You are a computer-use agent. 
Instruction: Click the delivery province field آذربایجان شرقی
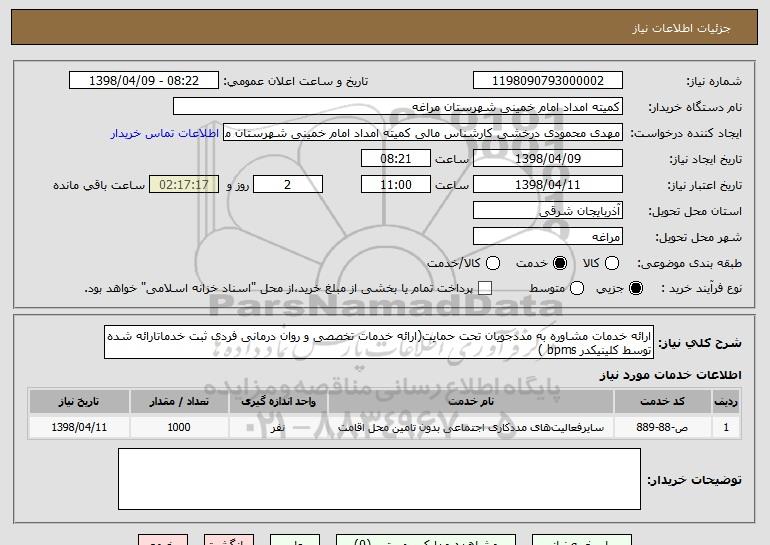(x=546, y=211)
